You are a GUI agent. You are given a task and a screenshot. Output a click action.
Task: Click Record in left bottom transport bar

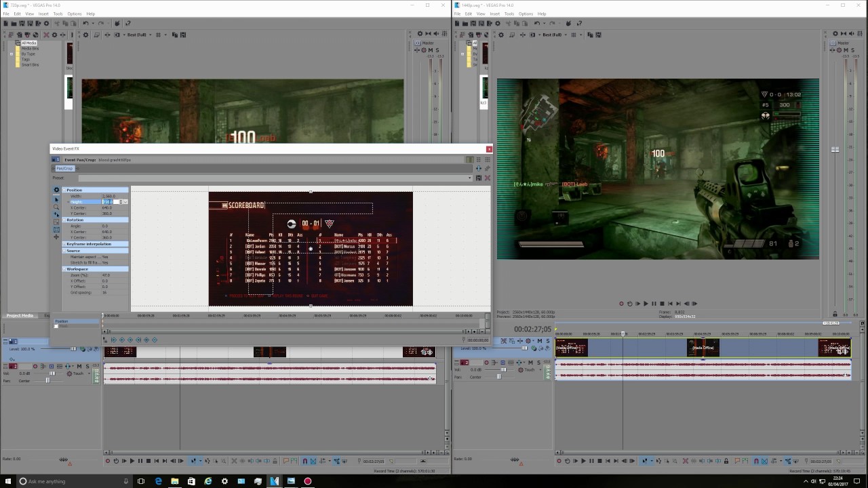click(108, 461)
